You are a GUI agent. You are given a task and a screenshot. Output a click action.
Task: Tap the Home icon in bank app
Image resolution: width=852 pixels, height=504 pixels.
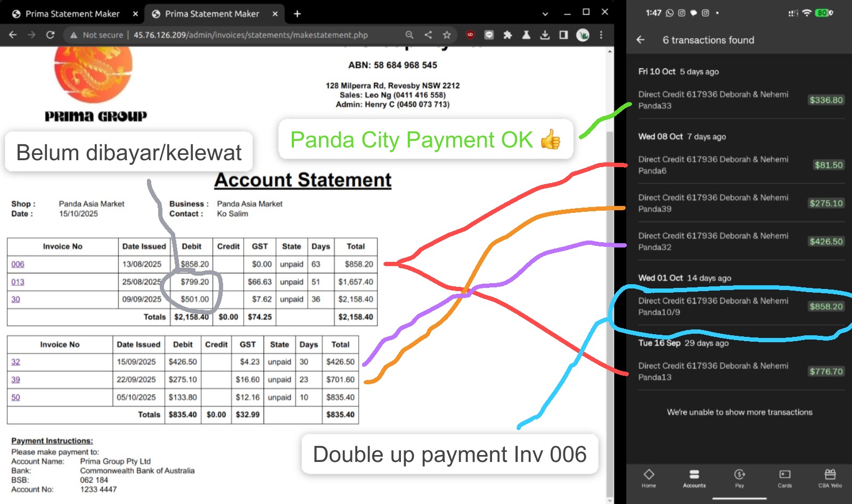click(x=649, y=478)
